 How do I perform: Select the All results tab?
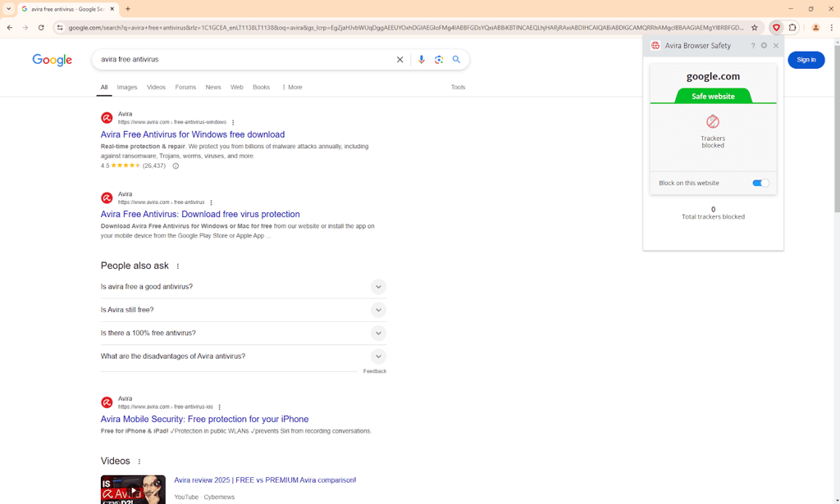tap(104, 87)
